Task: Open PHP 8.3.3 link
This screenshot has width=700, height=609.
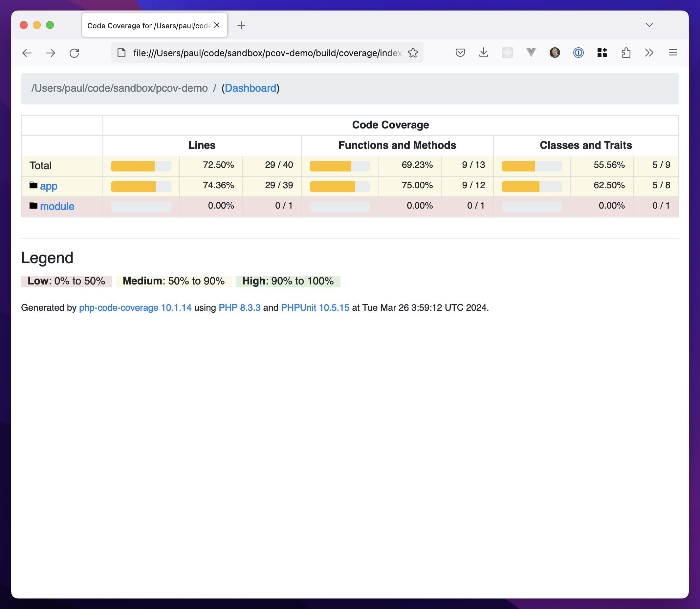Action: point(239,307)
